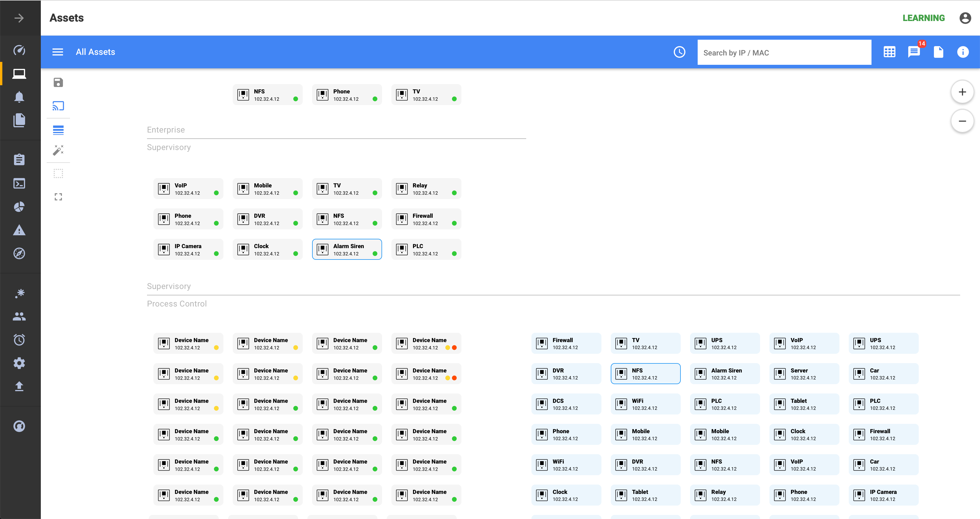The height and width of the screenshot is (519, 980).
Task: Click the LEARNING mode label
Action: [924, 18]
